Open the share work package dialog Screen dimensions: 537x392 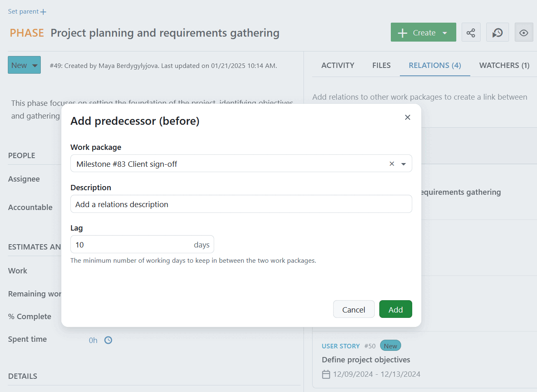[471, 32]
